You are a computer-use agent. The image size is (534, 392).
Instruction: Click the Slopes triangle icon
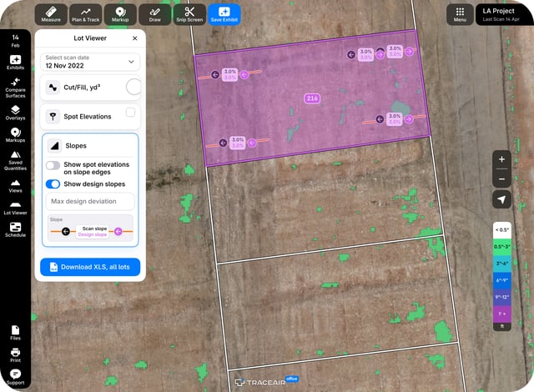[54, 146]
